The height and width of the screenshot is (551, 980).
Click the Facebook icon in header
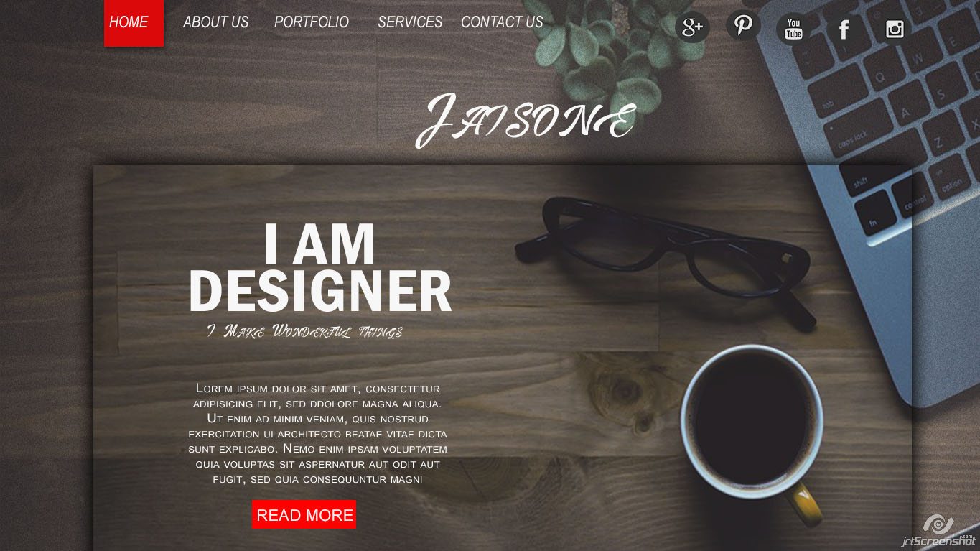click(844, 29)
